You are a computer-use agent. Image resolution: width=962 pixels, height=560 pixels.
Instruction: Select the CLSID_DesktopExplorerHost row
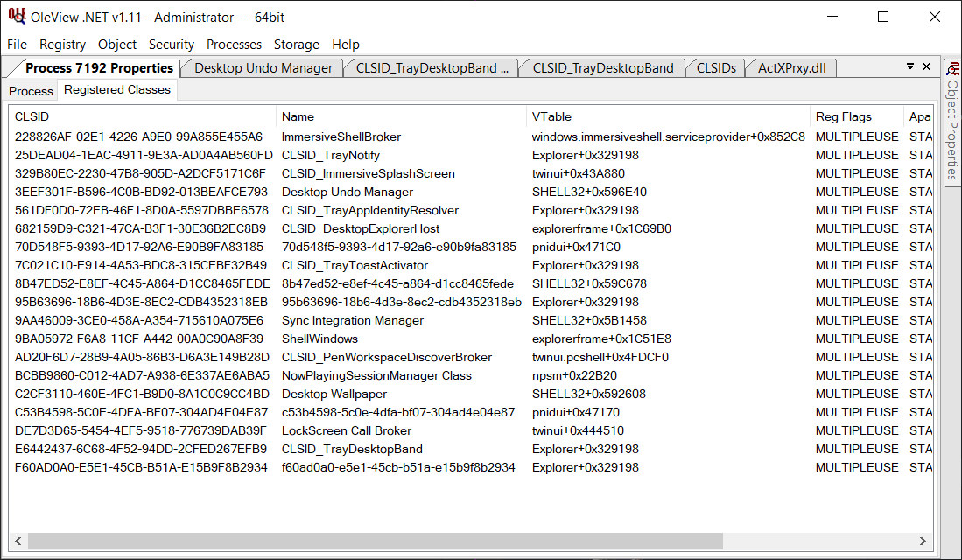(471, 228)
